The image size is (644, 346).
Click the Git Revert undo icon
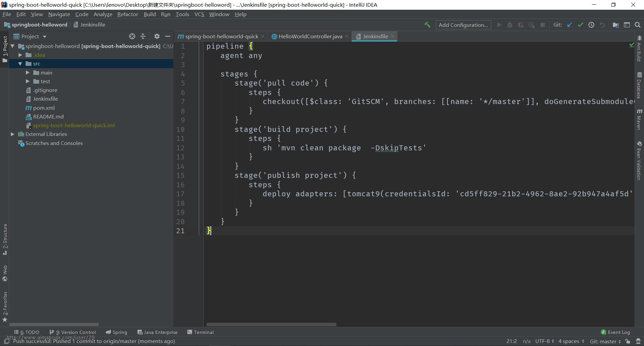pos(602,25)
